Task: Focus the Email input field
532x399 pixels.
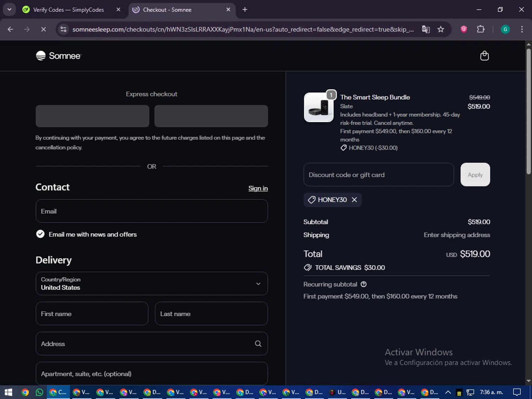Action: click(152, 211)
